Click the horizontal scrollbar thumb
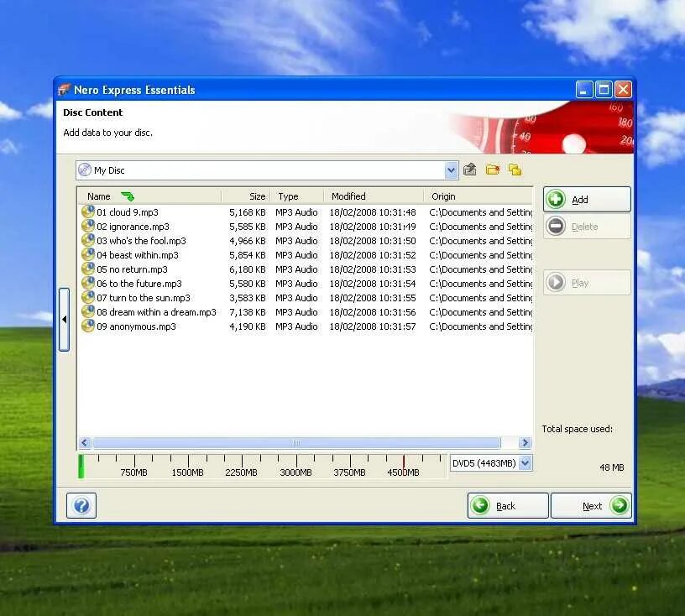685x616 pixels. click(x=296, y=443)
